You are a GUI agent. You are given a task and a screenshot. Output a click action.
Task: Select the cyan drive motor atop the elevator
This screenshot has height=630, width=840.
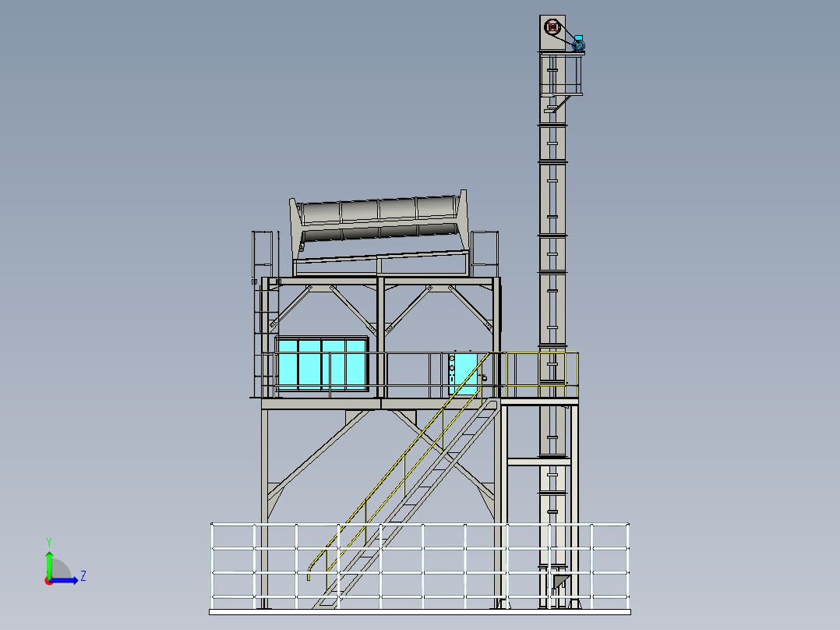click(578, 44)
